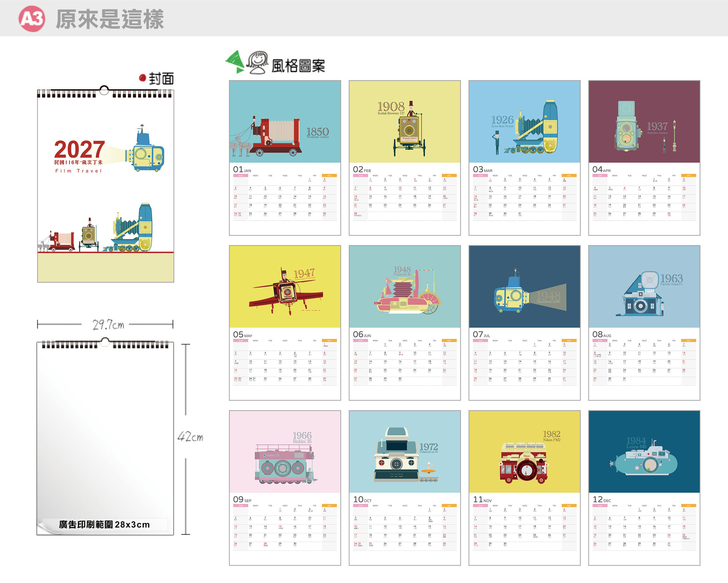Open the 01 JAN calendar page thumbnail

coord(285,158)
